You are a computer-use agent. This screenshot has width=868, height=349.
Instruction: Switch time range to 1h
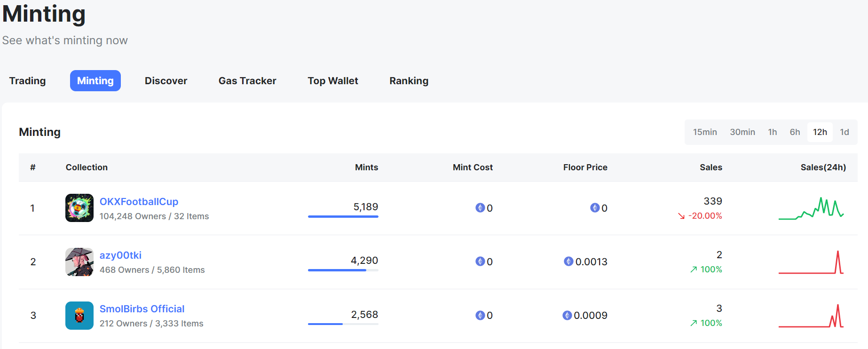tap(772, 132)
